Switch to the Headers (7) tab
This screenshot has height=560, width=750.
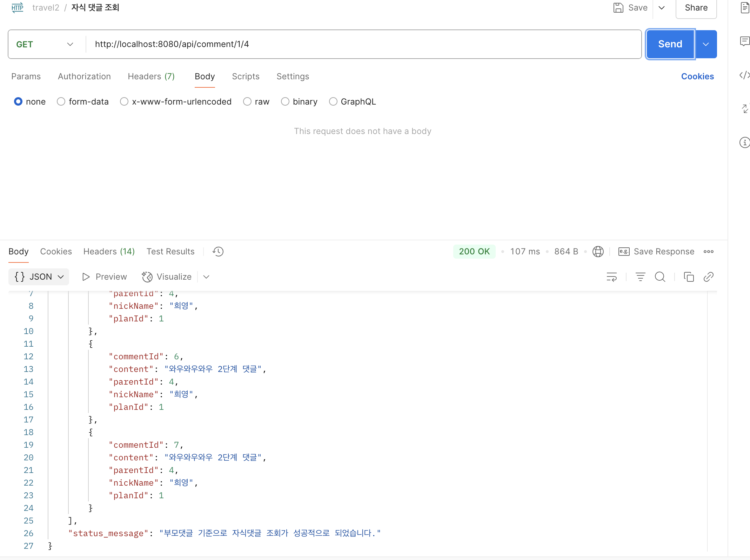click(x=151, y=76)
